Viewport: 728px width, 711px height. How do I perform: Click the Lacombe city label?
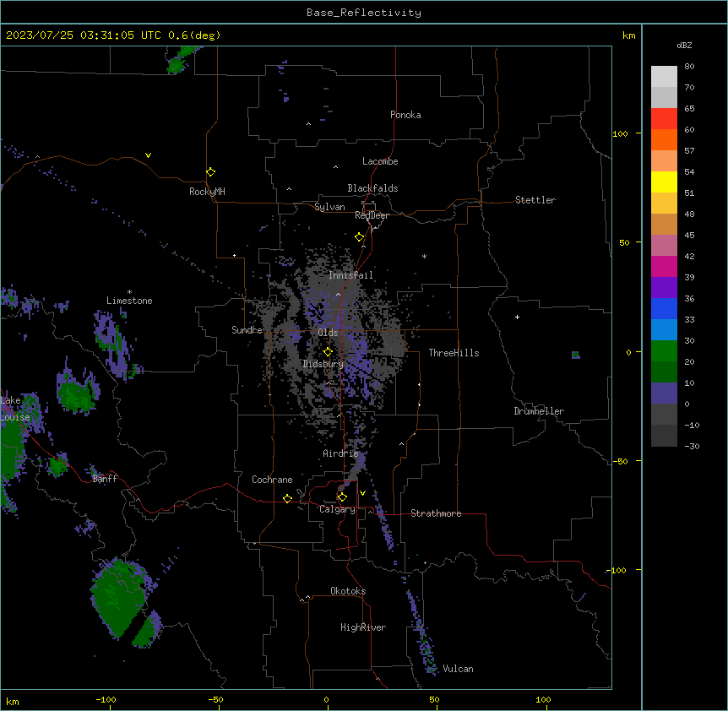point(380,161)
